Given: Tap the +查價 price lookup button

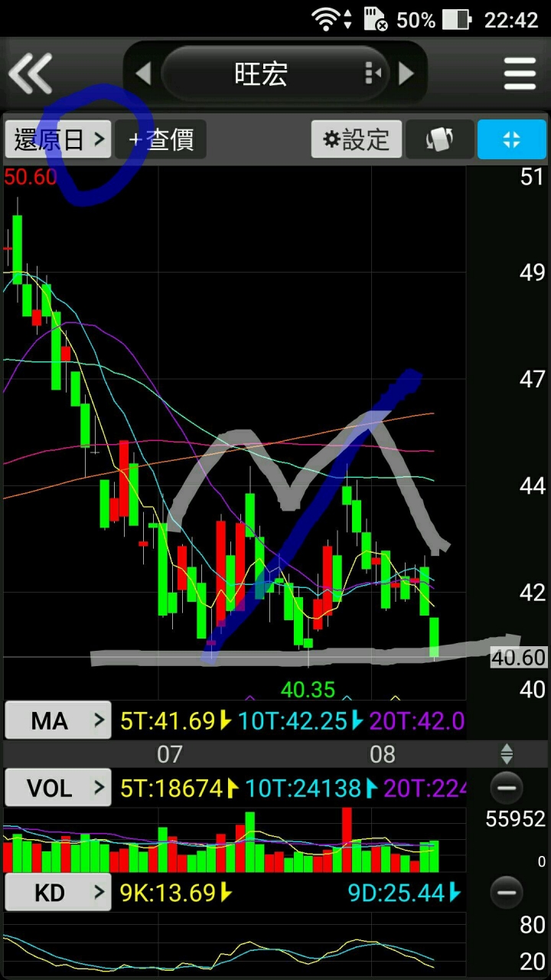Looking at the screenshot, I should (x=161, y=139).
